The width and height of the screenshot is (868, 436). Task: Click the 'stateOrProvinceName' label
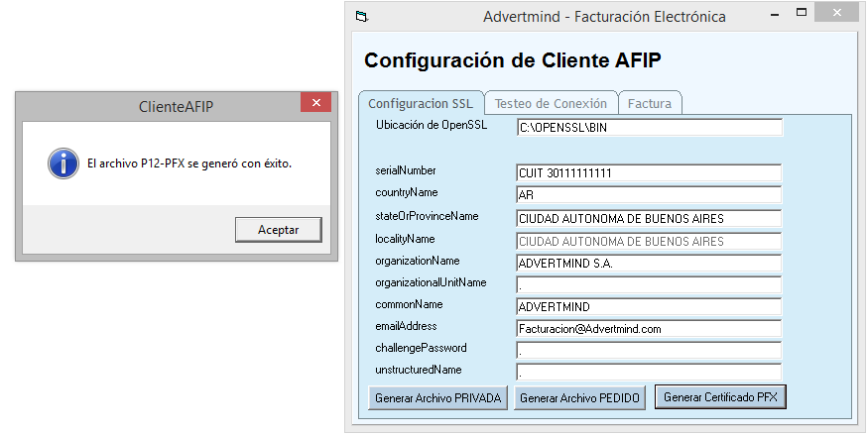[x=427, y=216]
